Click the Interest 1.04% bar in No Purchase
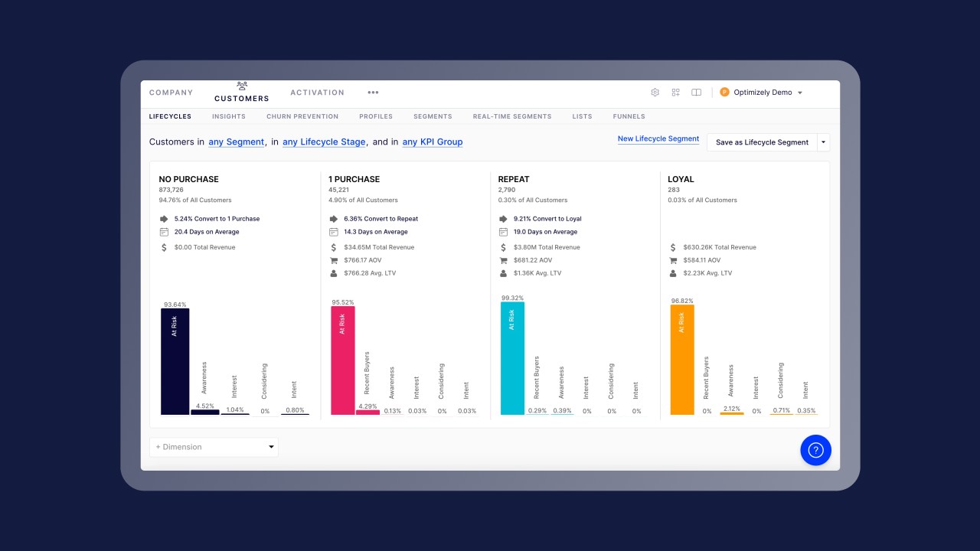The image size is (980, 551). coord(235,414)
